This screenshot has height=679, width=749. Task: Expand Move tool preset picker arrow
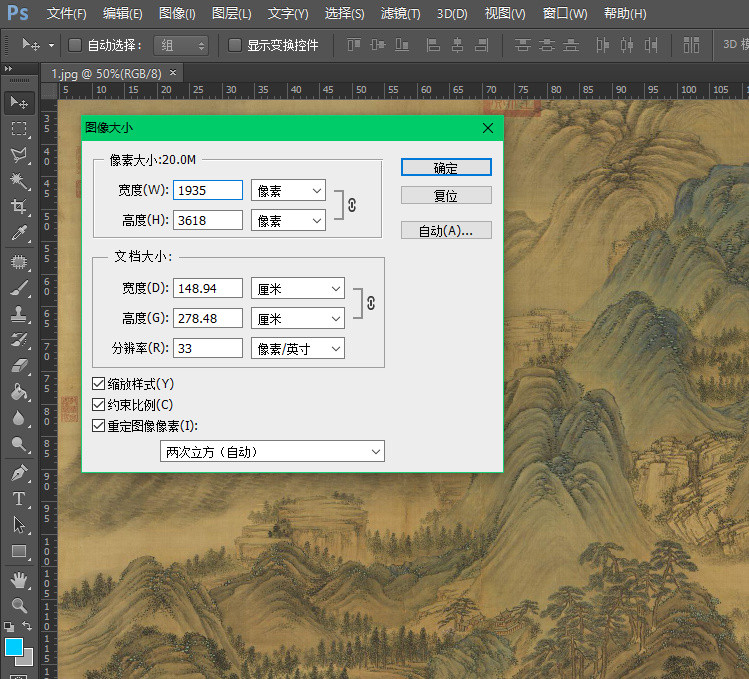[51, 46]
